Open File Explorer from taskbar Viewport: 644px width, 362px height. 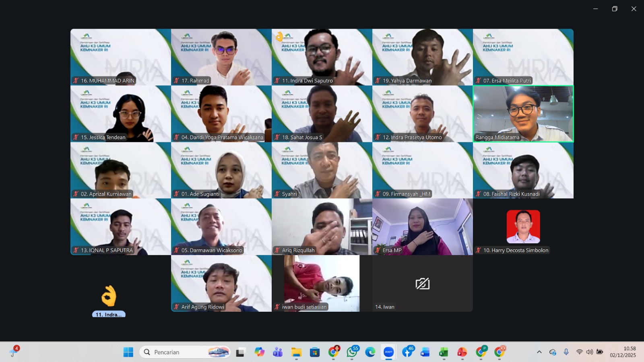coord(296,352)
